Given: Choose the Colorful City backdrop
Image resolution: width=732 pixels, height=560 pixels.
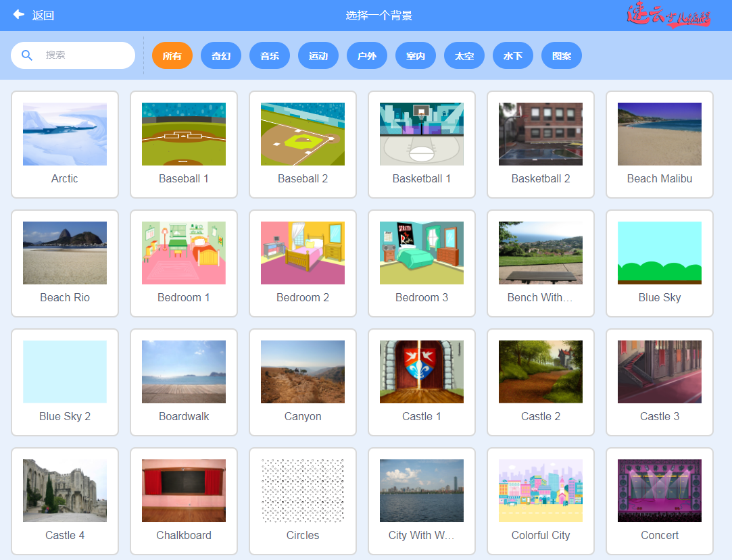Looking at the screenshot, I should click(x=541, y=501).
